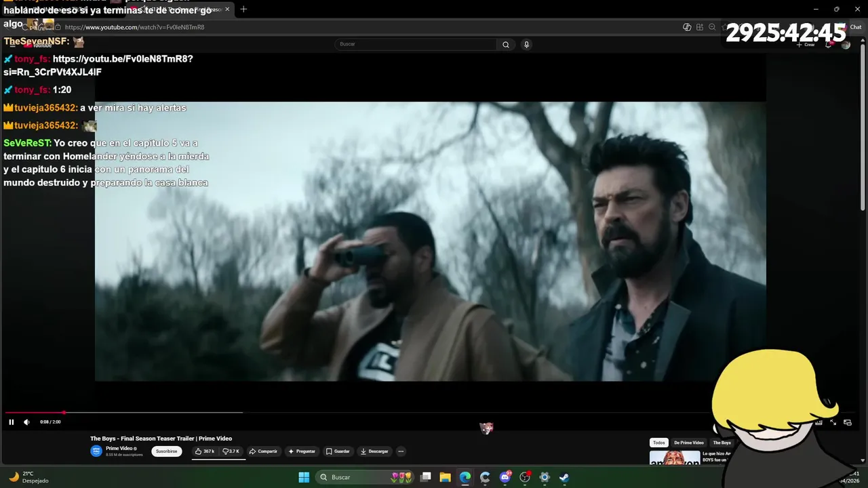The image size is (868, 488).
Task: Click the Compartir share button
Action: (x=263, y=451)
